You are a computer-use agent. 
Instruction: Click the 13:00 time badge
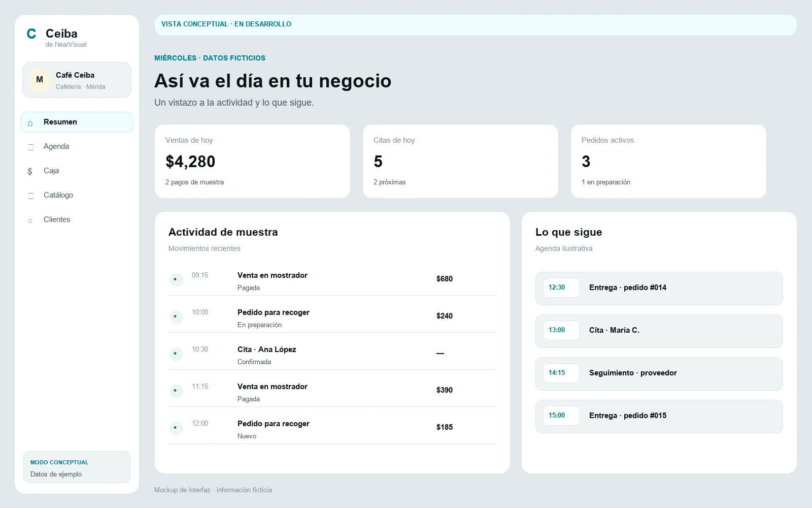(x=561, y=330)
